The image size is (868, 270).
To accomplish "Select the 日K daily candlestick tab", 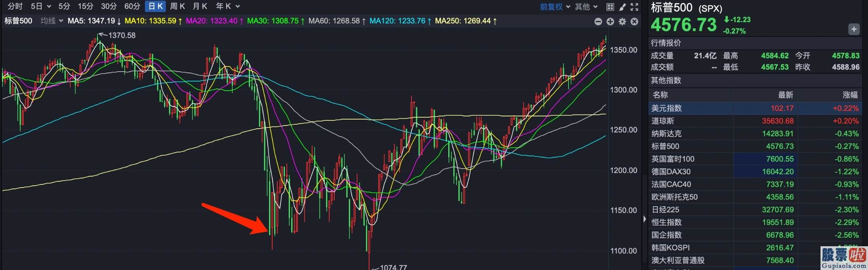I will pyautogui.click(x=155, y=6).
